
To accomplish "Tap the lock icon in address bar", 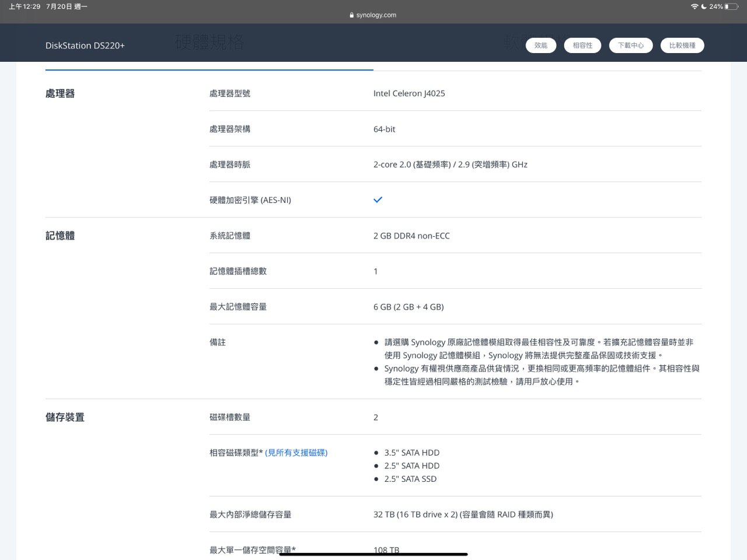I will [351, 16].
